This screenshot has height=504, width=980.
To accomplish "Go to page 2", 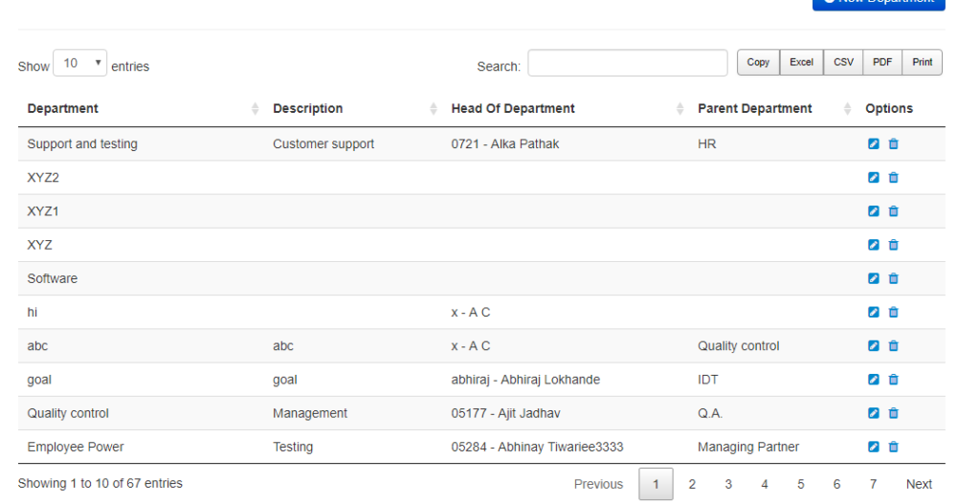I will pos(692,484).
